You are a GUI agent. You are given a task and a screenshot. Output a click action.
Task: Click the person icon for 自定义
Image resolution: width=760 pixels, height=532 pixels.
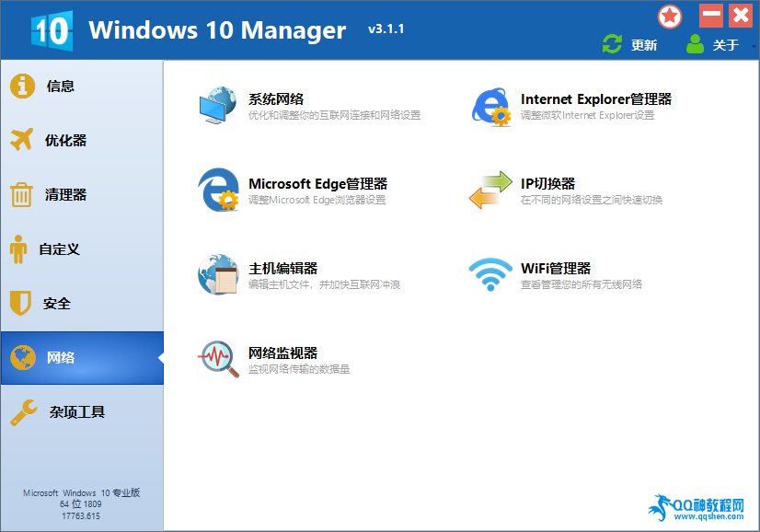point(18,249)
